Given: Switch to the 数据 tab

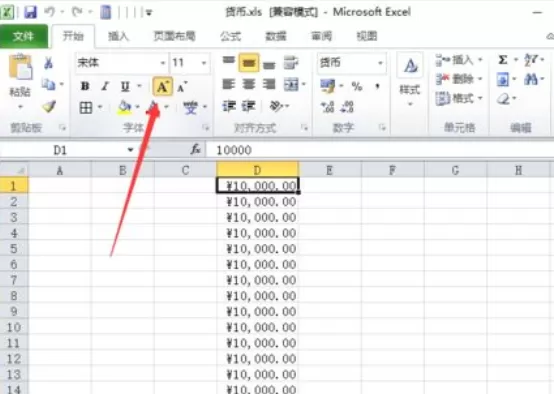Looking at the screenshot, I should coord(276,36).
